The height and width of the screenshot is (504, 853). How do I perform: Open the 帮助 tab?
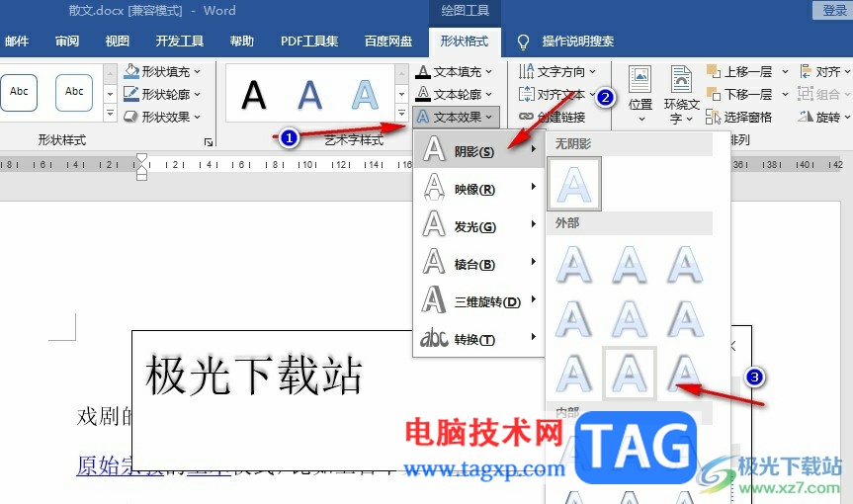tap(241, 42)
